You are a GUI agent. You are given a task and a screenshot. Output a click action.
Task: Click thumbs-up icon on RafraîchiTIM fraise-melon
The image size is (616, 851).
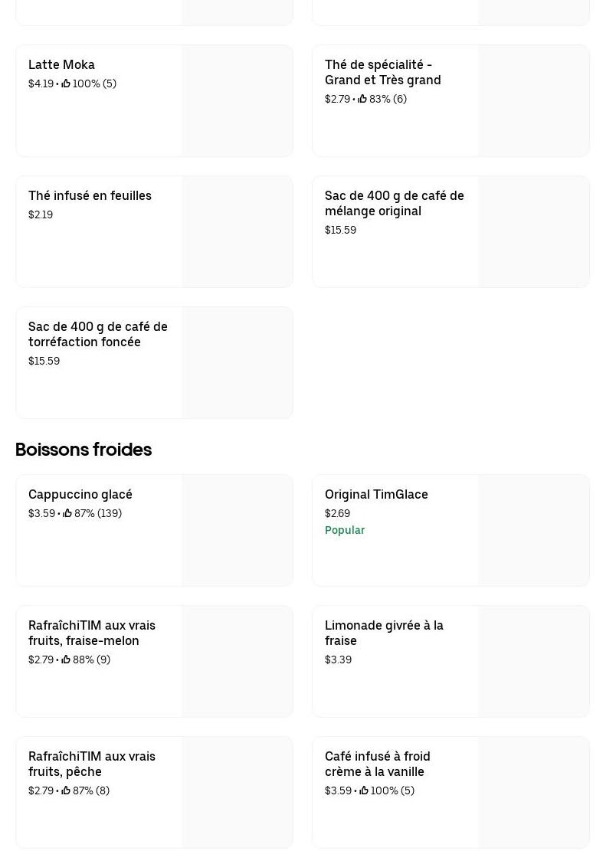click(x=66, y=660)
